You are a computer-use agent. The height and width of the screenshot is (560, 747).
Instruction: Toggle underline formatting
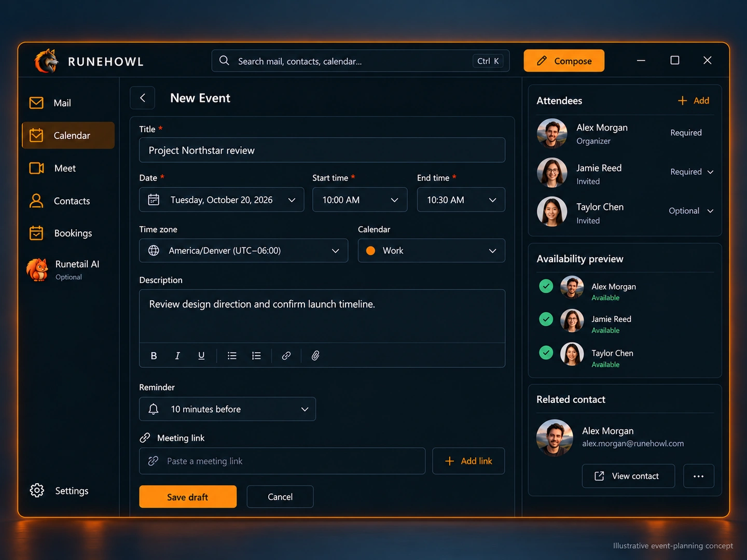pyautogui.click(x=201, y=356)
